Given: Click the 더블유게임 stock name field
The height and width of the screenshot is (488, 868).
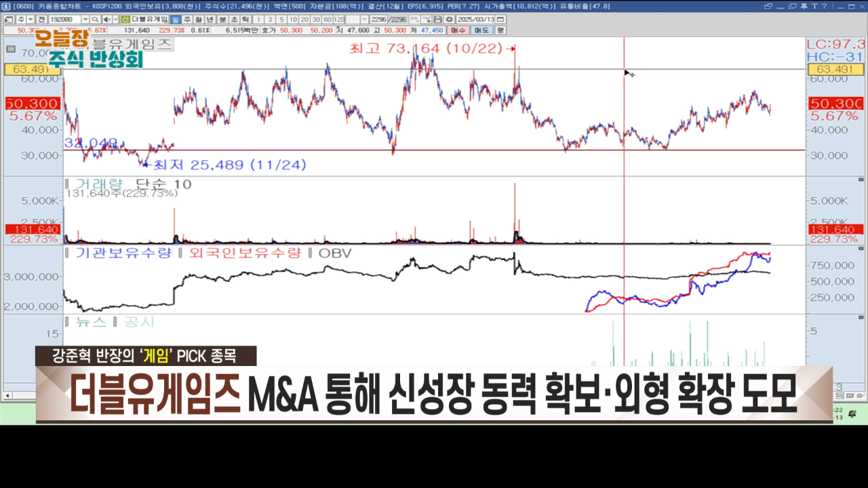Looking at the screenshot, I should pos(149,20).
